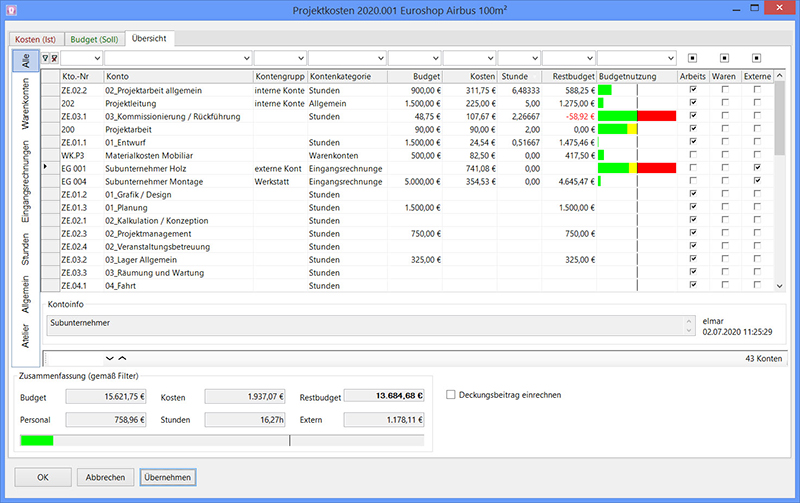Select the Stunden vertical tab
Viewport: 800px width, 503px height.
pos(26,249)
